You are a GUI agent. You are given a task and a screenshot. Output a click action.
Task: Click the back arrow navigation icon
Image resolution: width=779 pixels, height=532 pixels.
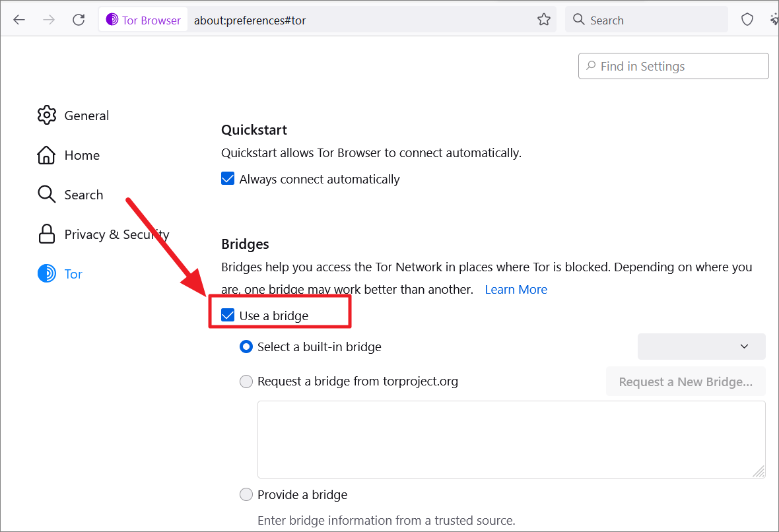pyautogui.click(x=19, y=20)
